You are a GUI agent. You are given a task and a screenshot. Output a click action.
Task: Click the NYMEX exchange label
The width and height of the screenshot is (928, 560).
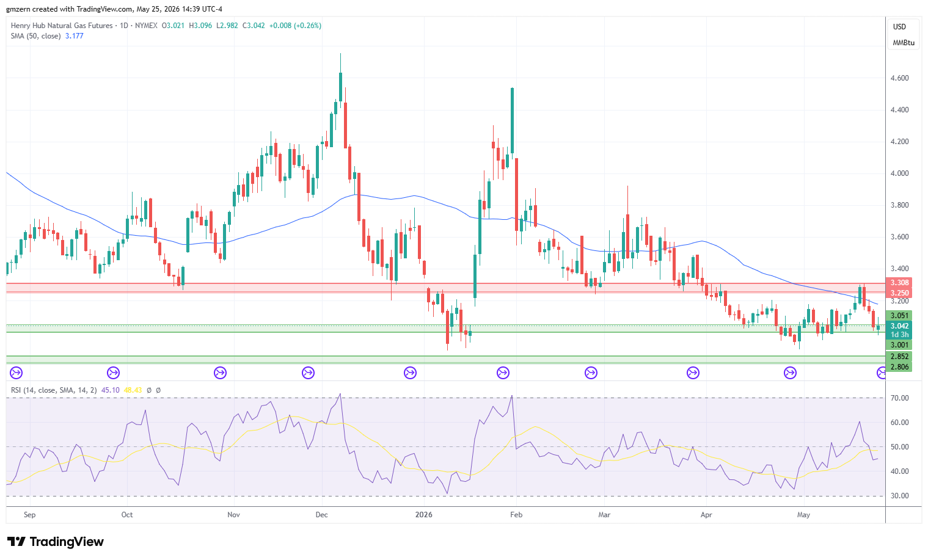tap(146, 26)
